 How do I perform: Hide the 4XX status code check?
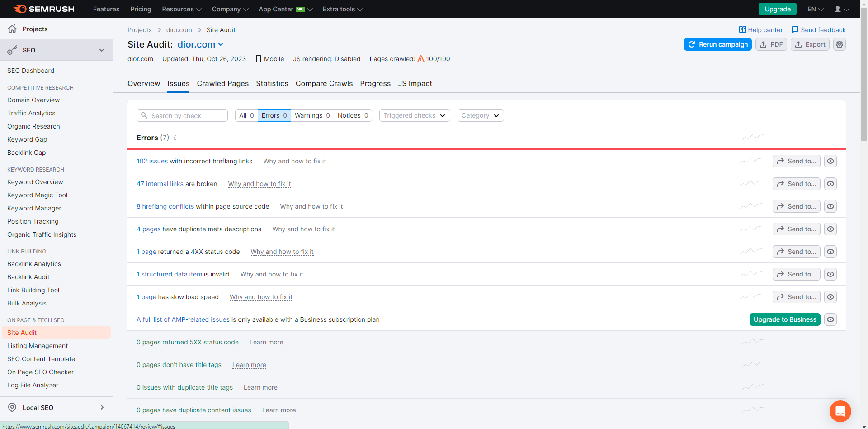click(830, 252)
